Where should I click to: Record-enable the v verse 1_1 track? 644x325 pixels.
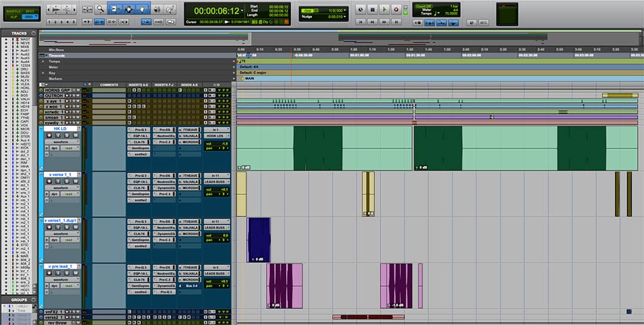[49, 182]
